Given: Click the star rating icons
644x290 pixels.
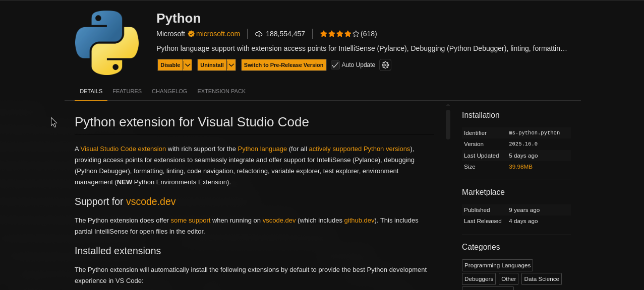Looking at the screenshot, I should coord(339,34).
